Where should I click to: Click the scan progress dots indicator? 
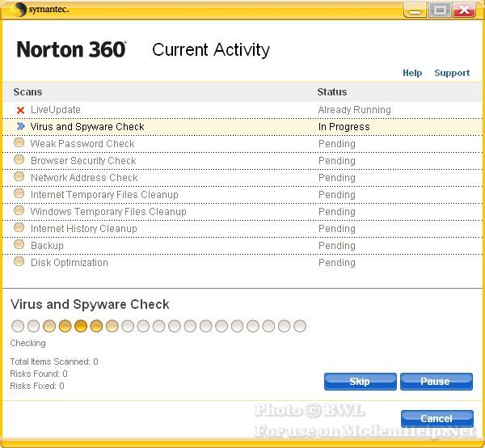[158, 326]
